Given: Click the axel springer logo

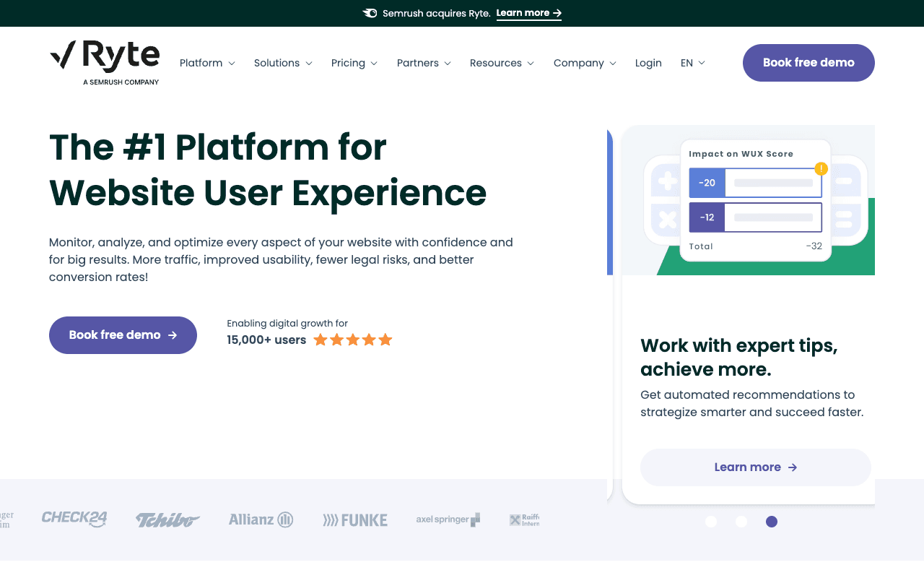Looking at the screenshot, I should coord(448,519).
